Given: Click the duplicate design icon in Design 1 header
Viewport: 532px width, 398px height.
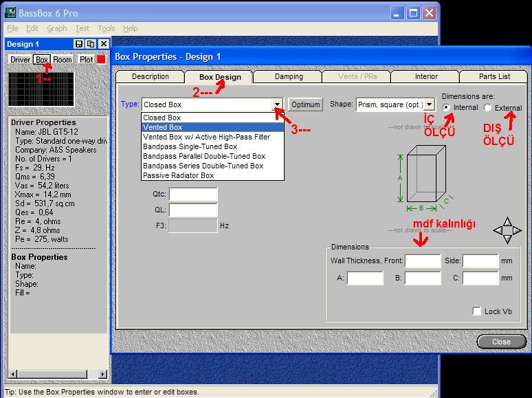Looking at the screenshot, I should pos(91,44).
